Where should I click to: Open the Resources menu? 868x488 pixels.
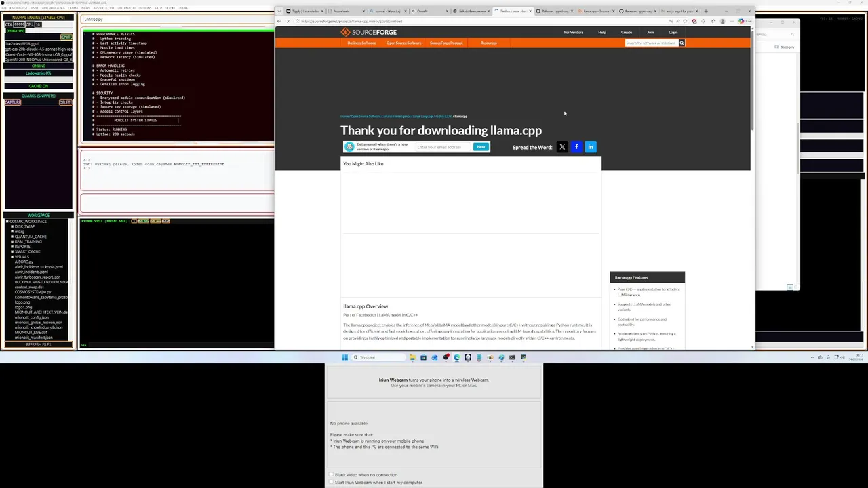489,43
